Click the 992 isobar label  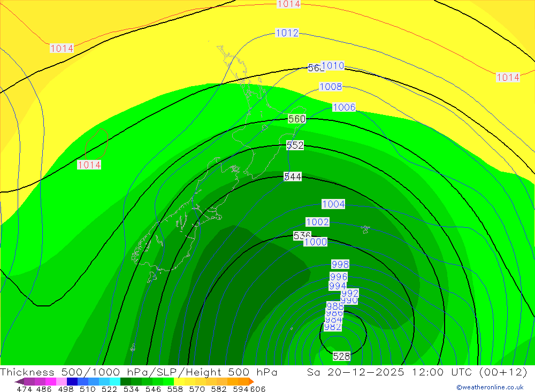pos(350,294)
